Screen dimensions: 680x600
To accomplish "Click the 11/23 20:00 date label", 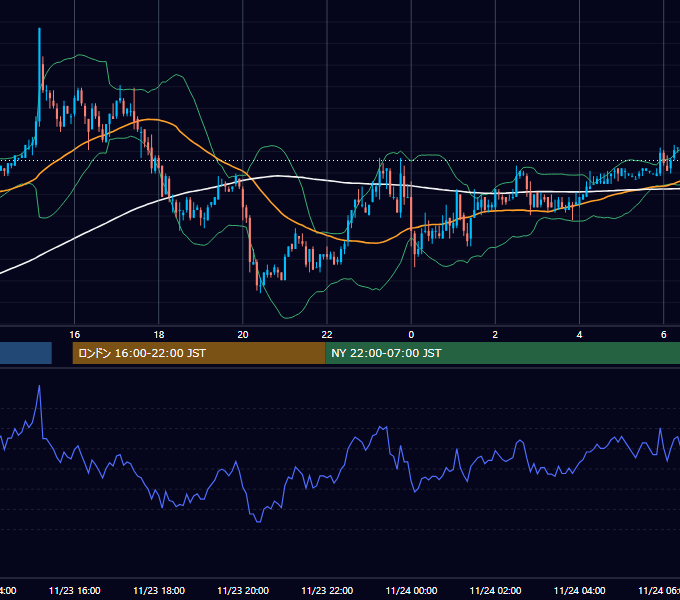I will (x=243, y=590).
